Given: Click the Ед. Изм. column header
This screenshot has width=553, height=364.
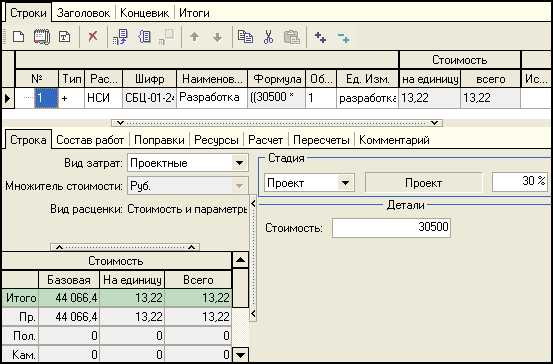Looking at the screenshot, I should [367, 79].
